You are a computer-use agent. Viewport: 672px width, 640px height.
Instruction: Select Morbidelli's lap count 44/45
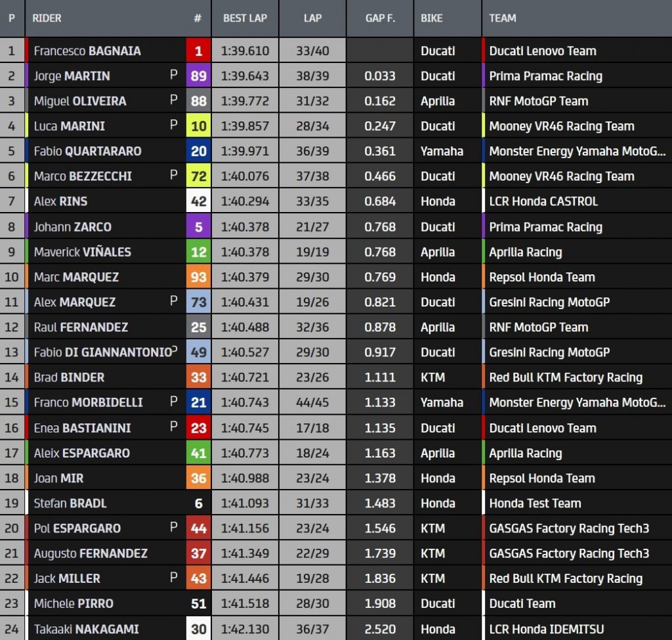(312, 402)
